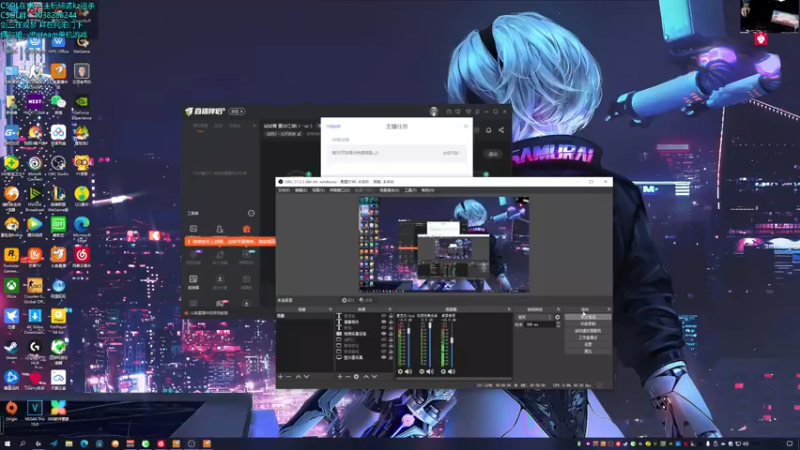Image resolution: width=800 pixels, height=450 pixels.
Task: Toggle eye visibility of the 显示器采集 source
Action: coord(384,358)
